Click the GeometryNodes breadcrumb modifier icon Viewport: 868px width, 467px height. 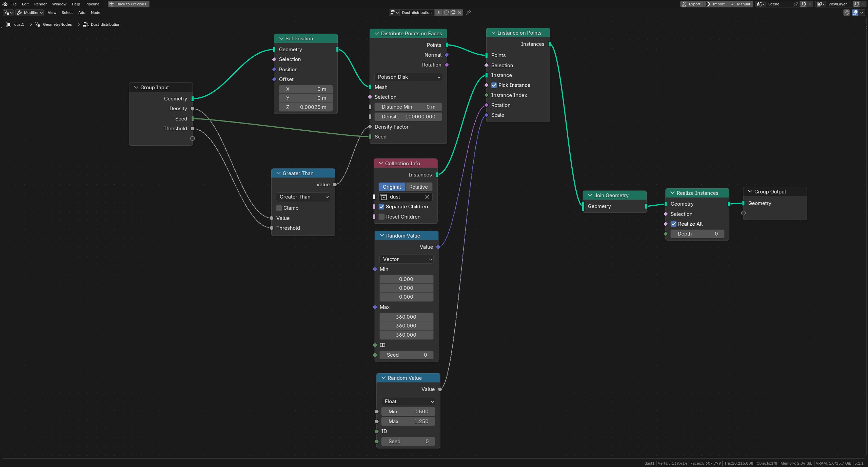[x=38, y=24]
